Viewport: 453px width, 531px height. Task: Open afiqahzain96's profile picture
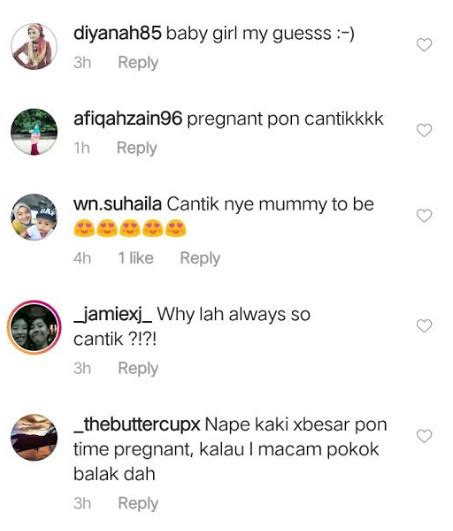(34, 132)
